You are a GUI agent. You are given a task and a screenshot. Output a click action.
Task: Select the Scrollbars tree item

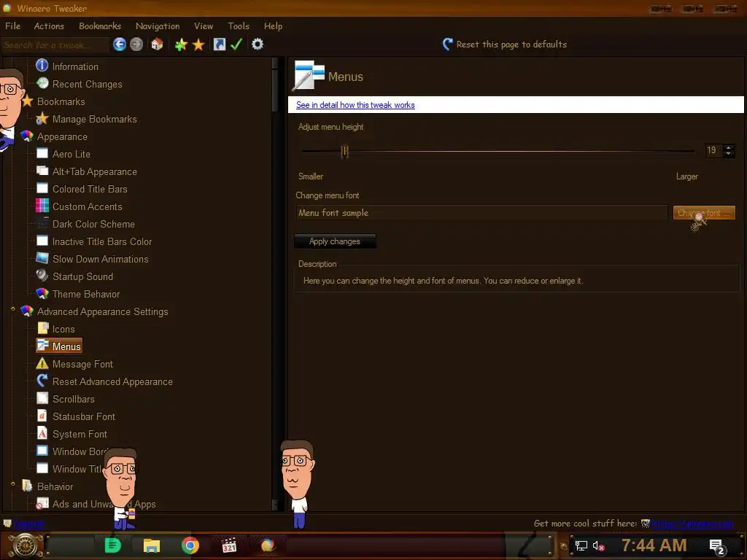pyautogui.click(x=74, y=399)
